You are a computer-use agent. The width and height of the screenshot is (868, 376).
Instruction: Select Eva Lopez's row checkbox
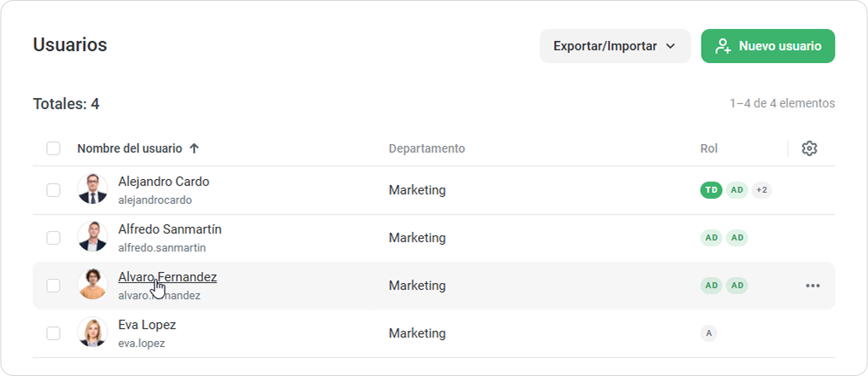click(x=54, y=333)
